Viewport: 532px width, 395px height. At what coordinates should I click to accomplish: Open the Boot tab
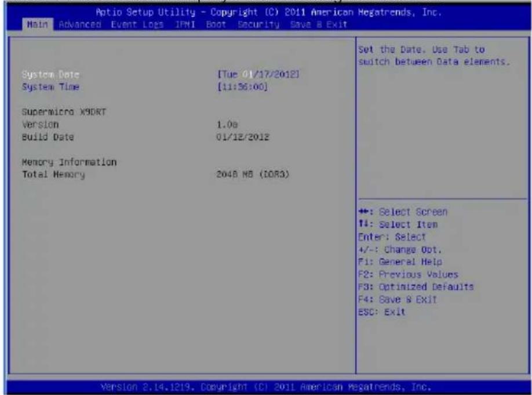tap(216, 24)
